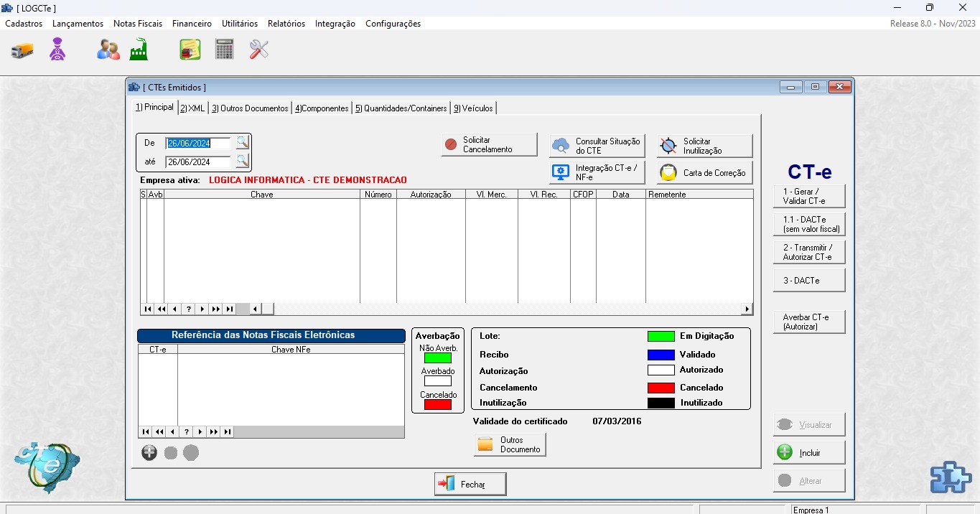Open the Relatórios menu
This screenshot has width=980, height=514.
coord(286,24)
